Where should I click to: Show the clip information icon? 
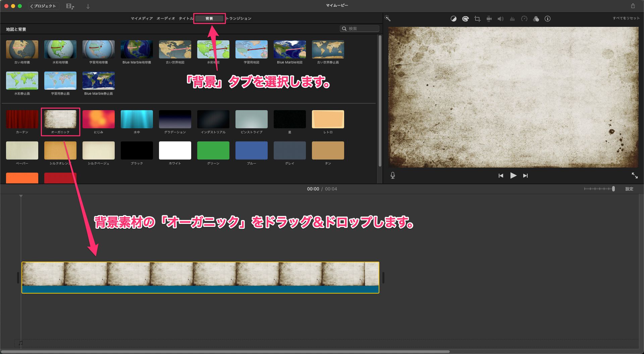[547, 19]
